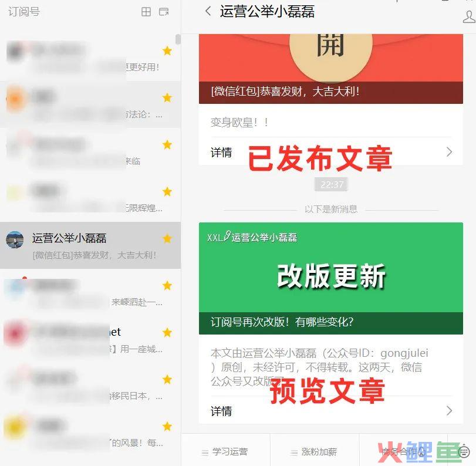The width and height of the screenshot is (476, 466).
Task: Go back using the arrow beside 运营公举小磊磊
Action: pyautogui.click(x=208, y=12)
